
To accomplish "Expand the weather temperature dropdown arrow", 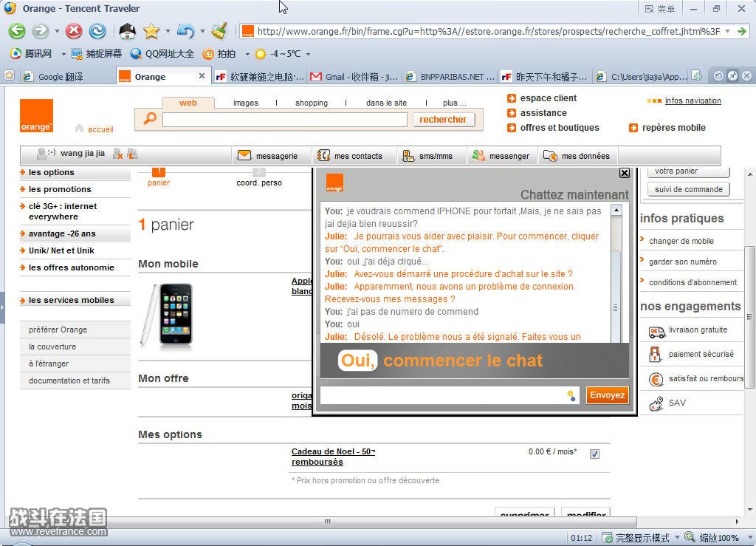I will 308,54.
